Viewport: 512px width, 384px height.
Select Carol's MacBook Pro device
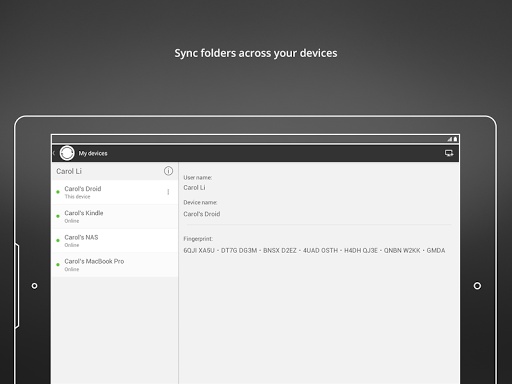point(115,265)
